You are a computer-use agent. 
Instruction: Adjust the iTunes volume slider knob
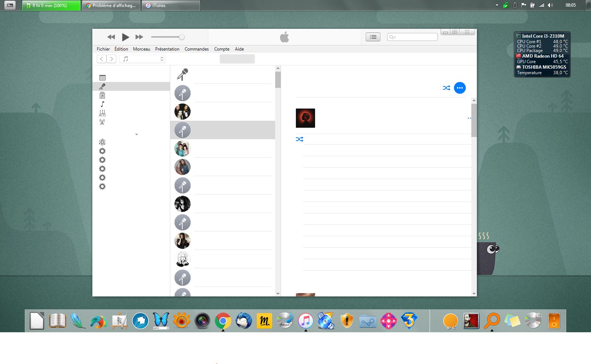tap(182, 37)
